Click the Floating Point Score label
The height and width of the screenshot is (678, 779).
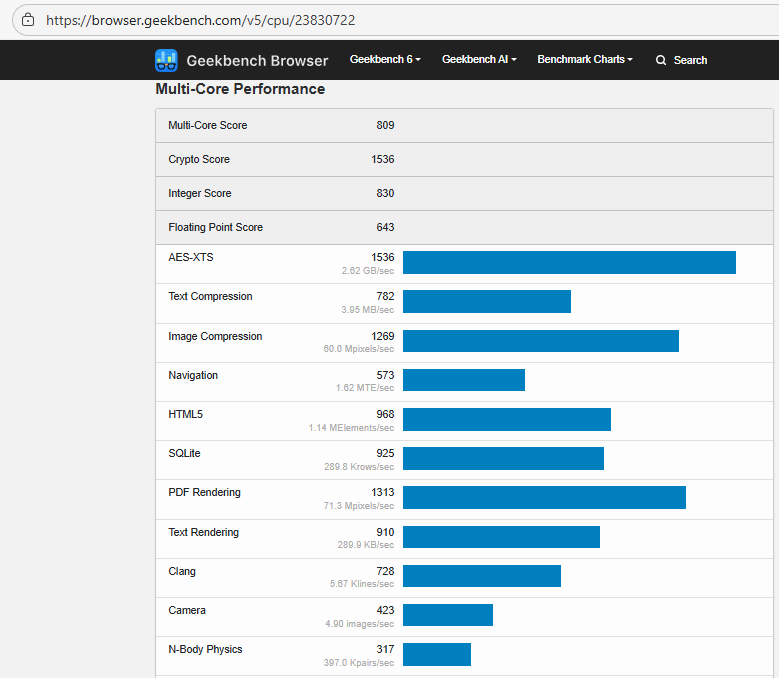[x=216, y=227]
